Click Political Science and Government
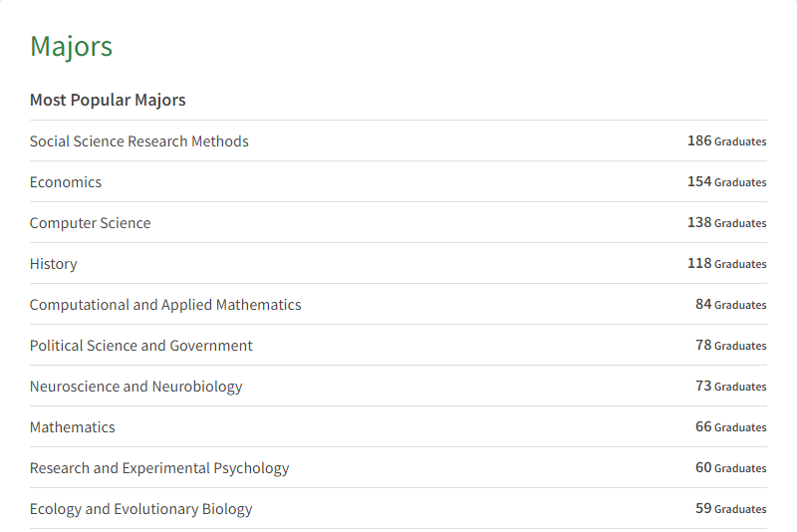This screenshot has width=797, height=532. (x=141, y=346)
